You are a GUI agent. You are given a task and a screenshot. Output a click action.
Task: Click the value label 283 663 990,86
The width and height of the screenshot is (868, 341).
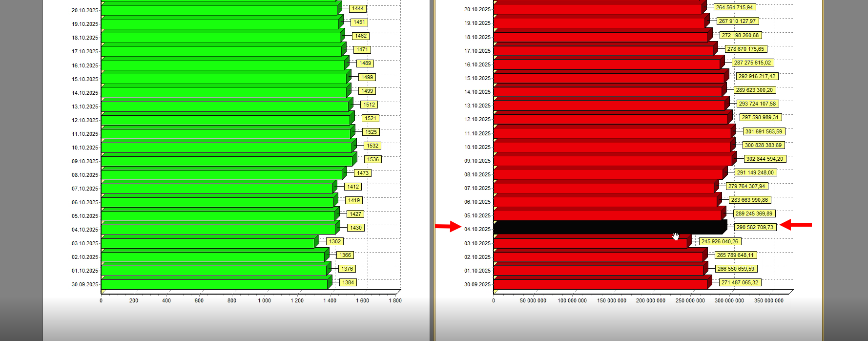(x=749, y=200)
